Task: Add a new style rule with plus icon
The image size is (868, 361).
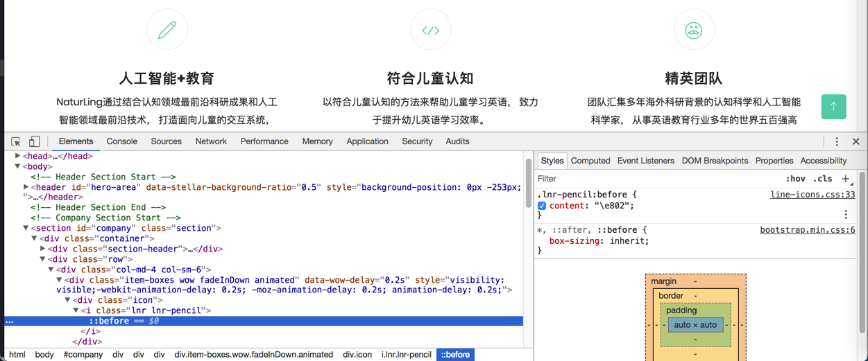Action: point(846,179)
